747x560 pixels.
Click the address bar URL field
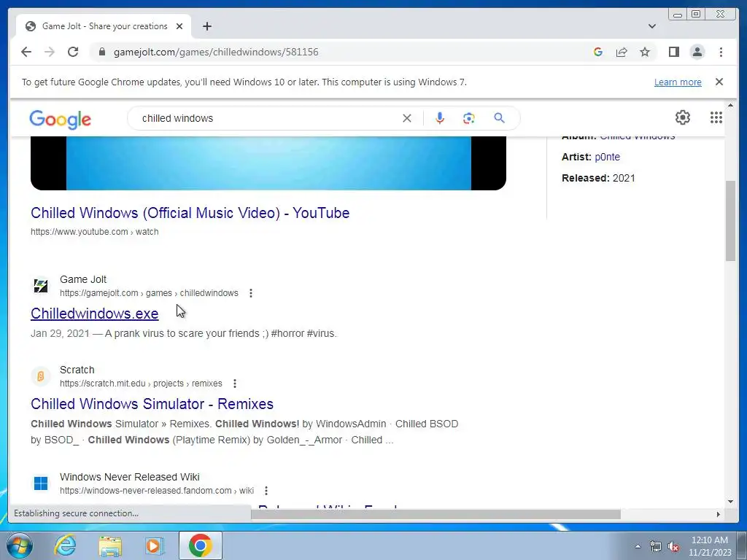coord(343,52)
